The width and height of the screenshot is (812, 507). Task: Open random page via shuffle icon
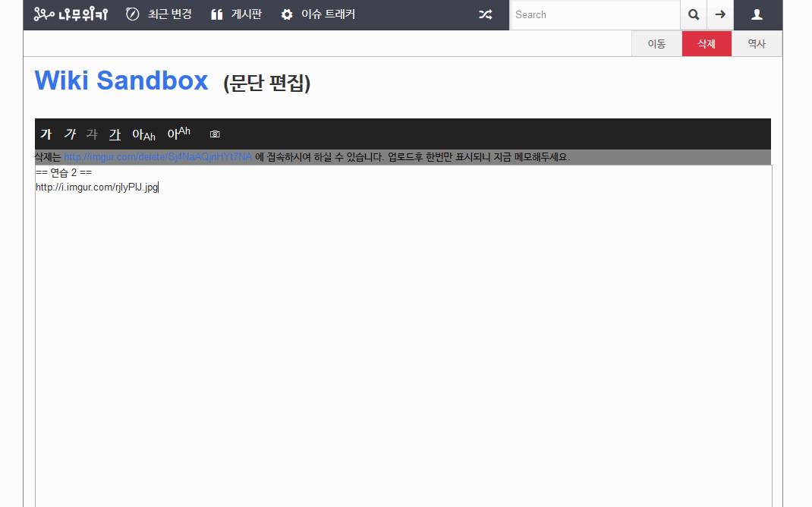(485, 14)
